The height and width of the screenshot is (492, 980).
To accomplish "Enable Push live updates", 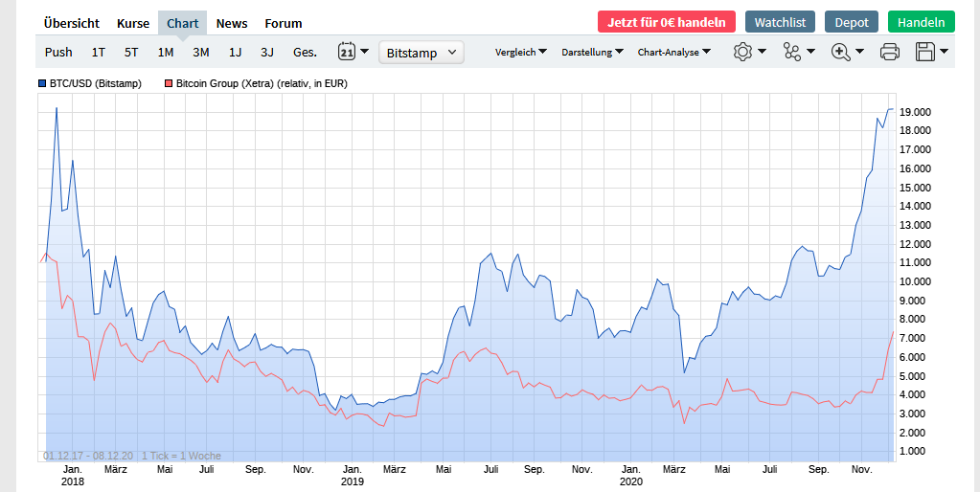I will [x=58, y=52].
